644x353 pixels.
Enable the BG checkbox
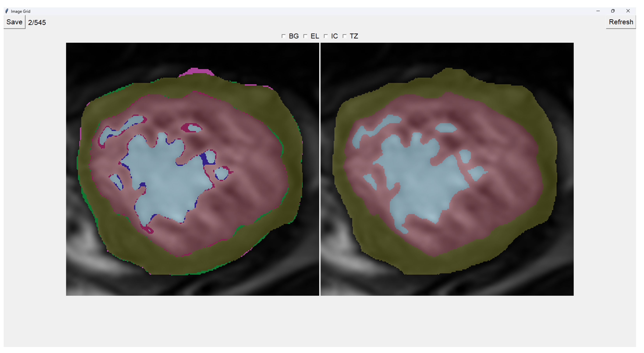click(284, 36)
